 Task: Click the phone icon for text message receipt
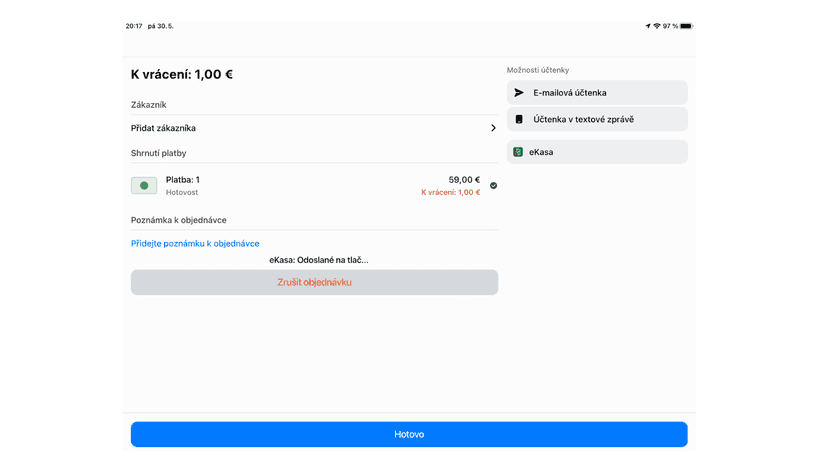point(519,119)
